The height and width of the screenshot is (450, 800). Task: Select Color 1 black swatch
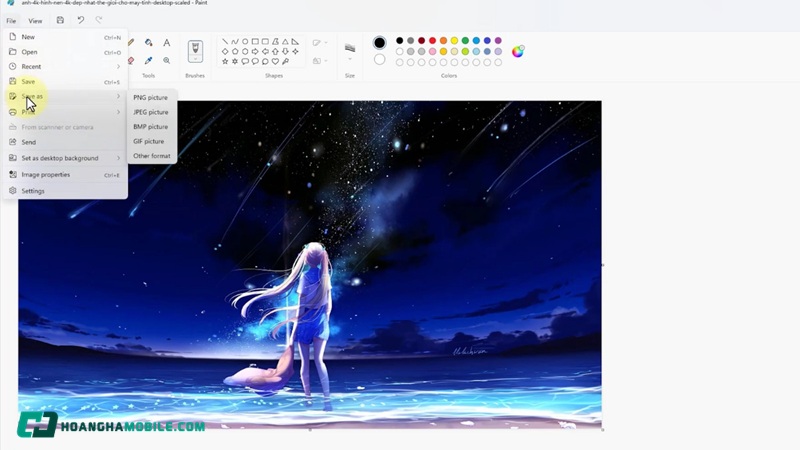[380, 43]
